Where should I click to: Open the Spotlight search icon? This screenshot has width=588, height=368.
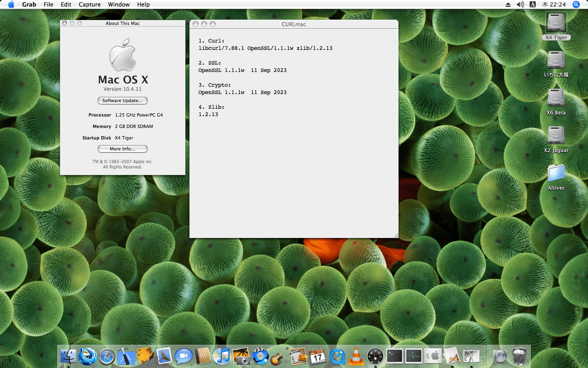576,4
